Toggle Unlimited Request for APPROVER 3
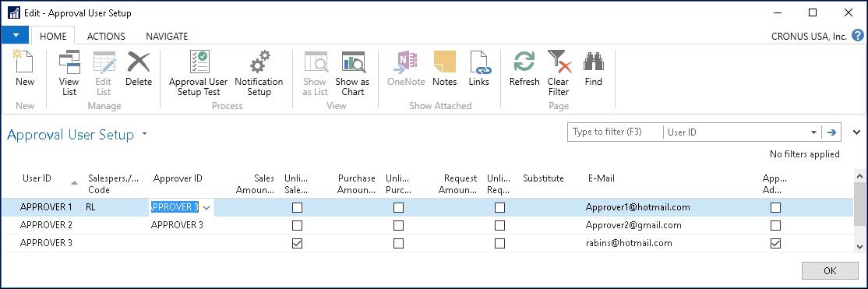The image size is (868, 289). (499, 243)
